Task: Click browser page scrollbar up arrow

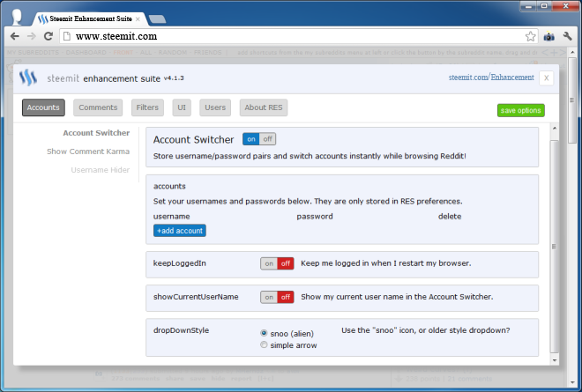Action: 572,53
